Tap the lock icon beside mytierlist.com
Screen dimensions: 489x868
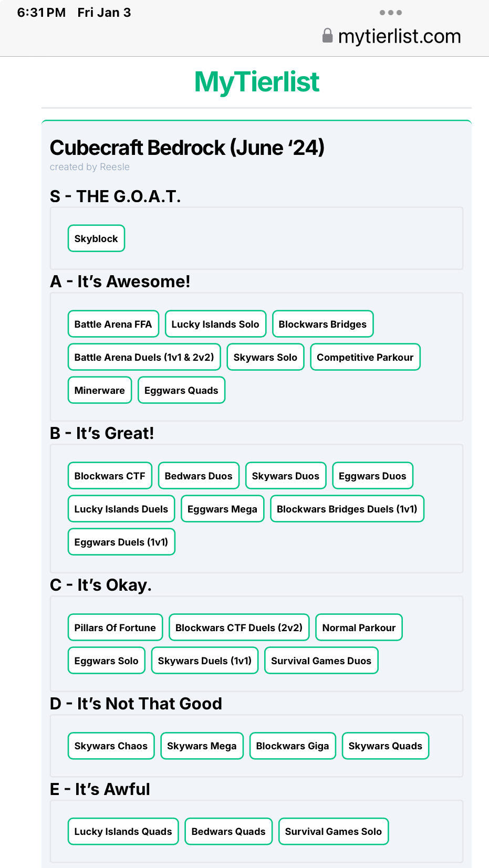point(327,36)
